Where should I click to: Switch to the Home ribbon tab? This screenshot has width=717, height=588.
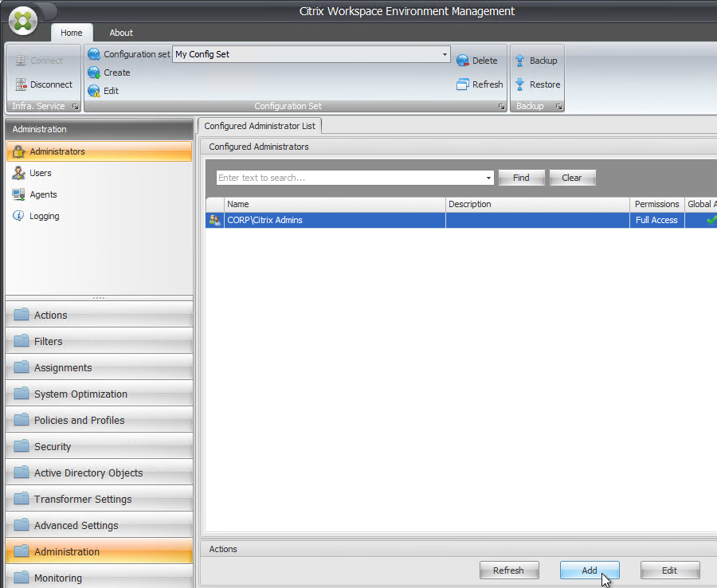pyautogui.click(x=72, y=33)
